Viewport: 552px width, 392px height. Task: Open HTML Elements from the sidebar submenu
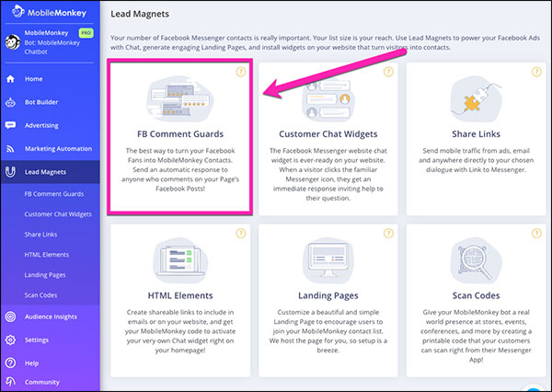click(x=48, y=254)
